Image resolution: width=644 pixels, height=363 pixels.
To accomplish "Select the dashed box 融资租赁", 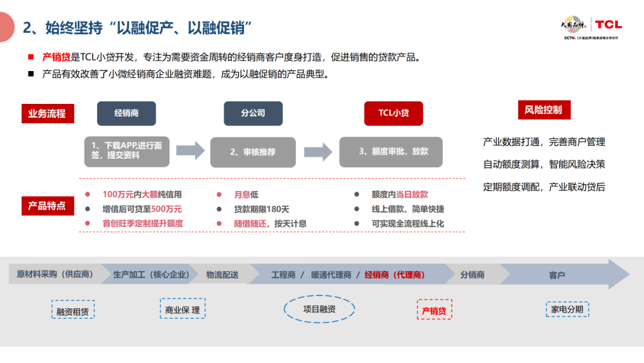I will 73,309.
